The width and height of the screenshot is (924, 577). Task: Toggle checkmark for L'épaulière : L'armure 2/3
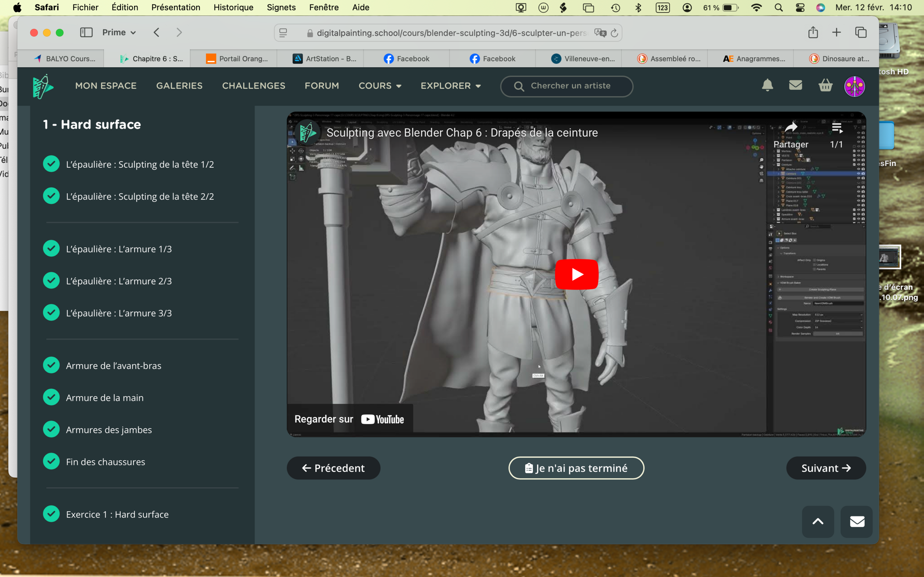pyautogui.click(x=51, y=280)
